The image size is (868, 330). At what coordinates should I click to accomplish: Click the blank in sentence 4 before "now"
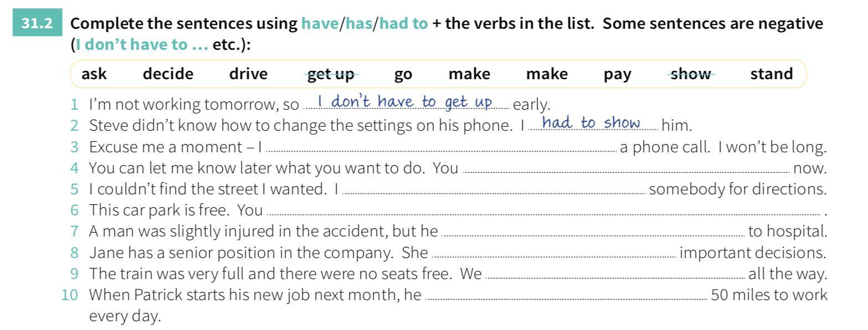coord(625,169)
